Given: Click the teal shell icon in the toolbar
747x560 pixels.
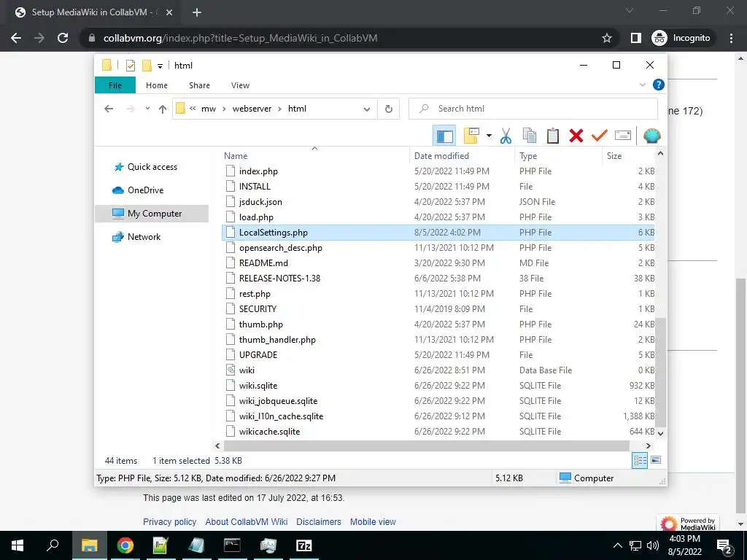Looking at the screenshot, I should pyautogui.click(x=651, y=136).
